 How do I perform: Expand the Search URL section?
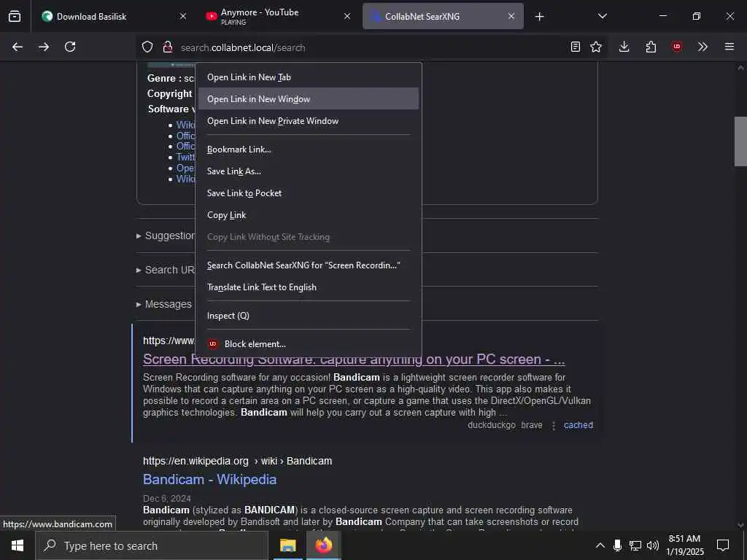[166, 270]
